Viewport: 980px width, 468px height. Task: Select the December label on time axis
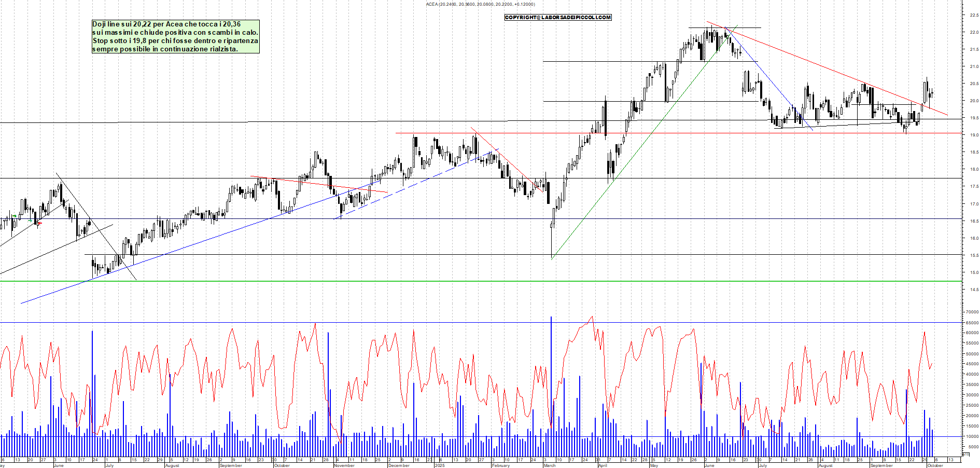click(x=398, y=465)
